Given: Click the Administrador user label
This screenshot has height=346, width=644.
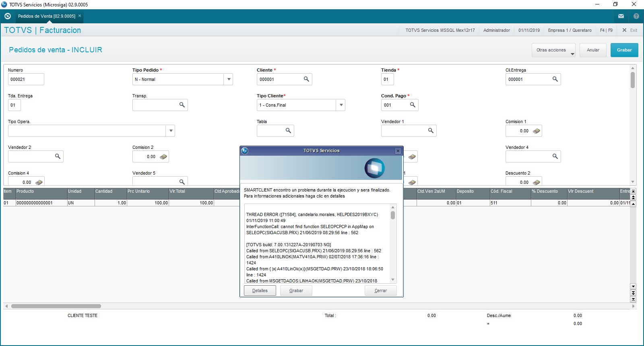Looking at the screenshot, I should tap(496, 30).
